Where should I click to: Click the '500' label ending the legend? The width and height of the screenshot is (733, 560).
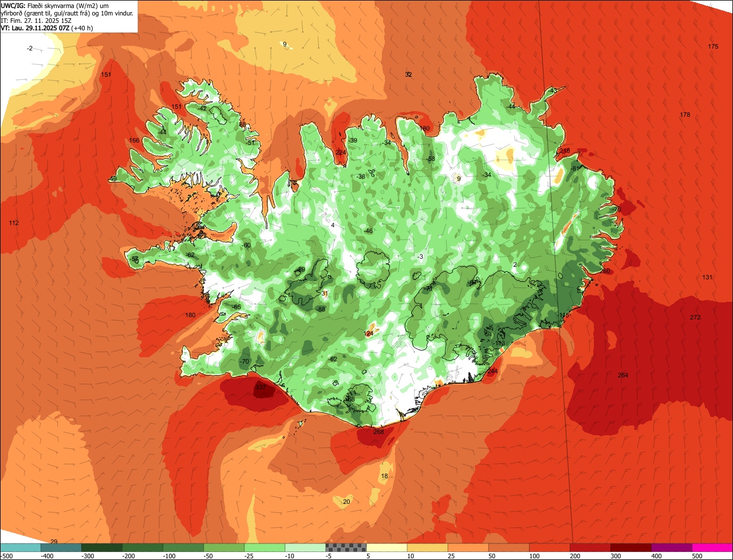pyautogui.click(x=697, y=556)
